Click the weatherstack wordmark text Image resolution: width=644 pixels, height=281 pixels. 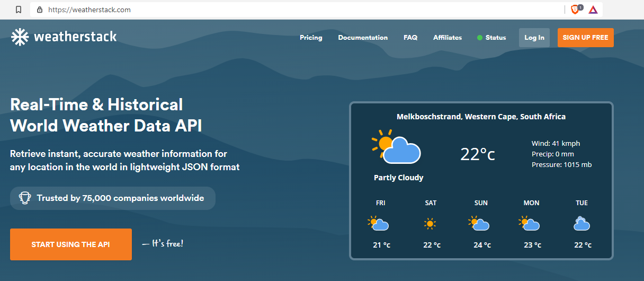[x=75, y=37]
